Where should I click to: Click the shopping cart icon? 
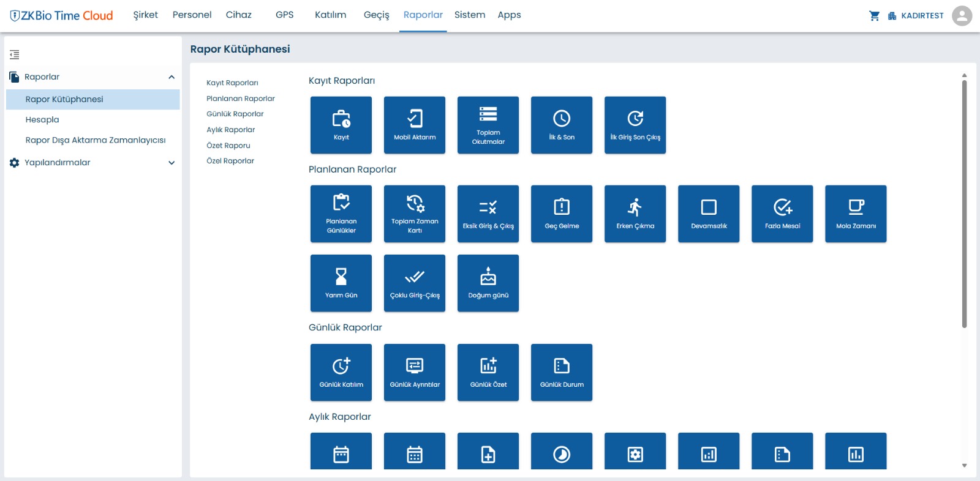click(x=874, y=16)
